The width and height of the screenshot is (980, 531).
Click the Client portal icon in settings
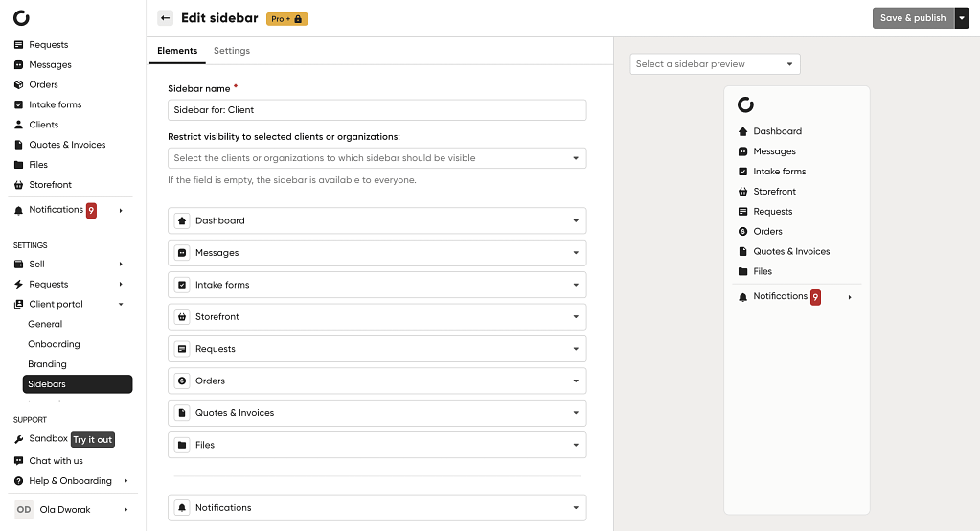(x=19, y=305)
